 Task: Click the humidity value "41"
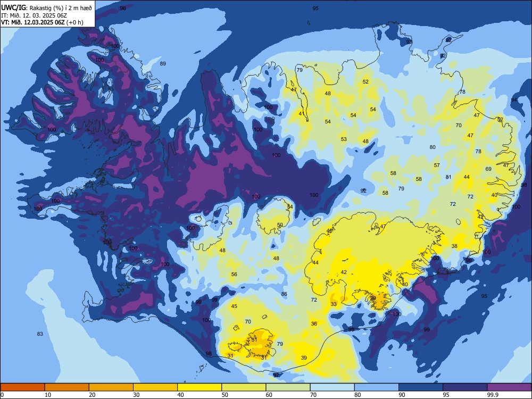(302, 114)
